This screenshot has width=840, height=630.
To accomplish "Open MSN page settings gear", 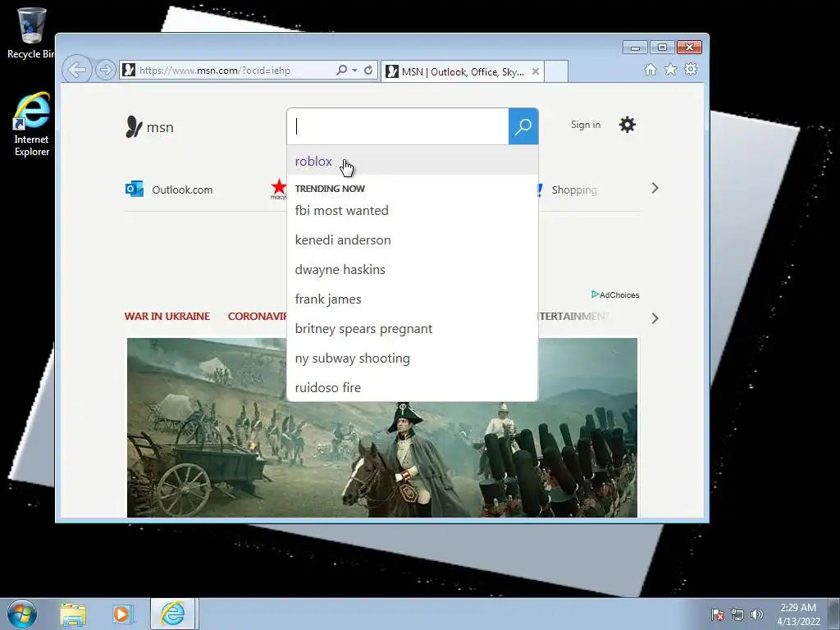I will tap(628, 125).
